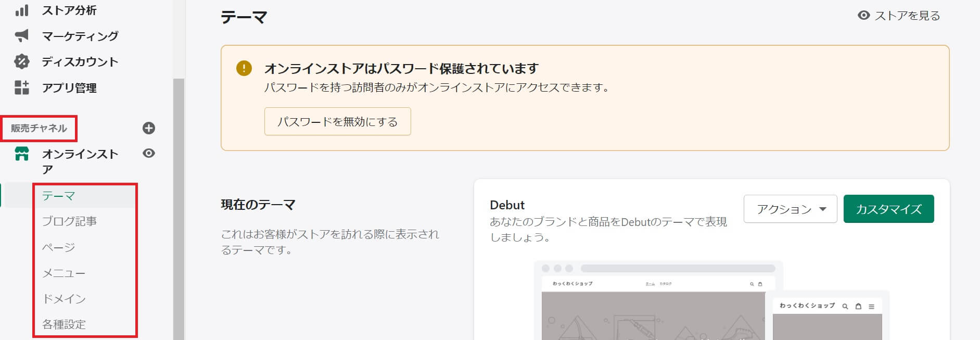Click the green Online Store storefront icon

(x=22, y=154)
